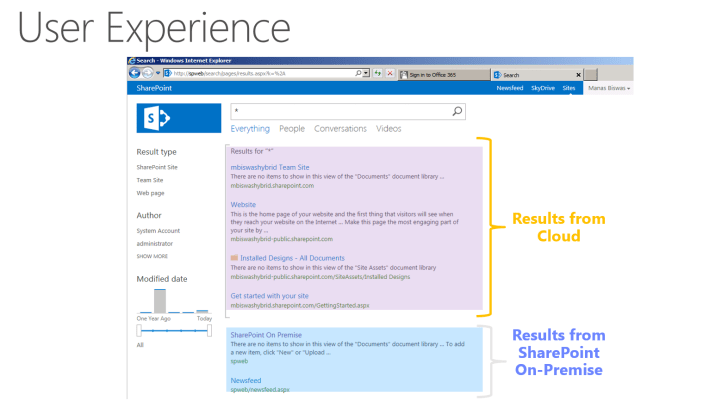
Task: Filter results by Team Site type
Action: pyautogui.click(x=150, y=180)
